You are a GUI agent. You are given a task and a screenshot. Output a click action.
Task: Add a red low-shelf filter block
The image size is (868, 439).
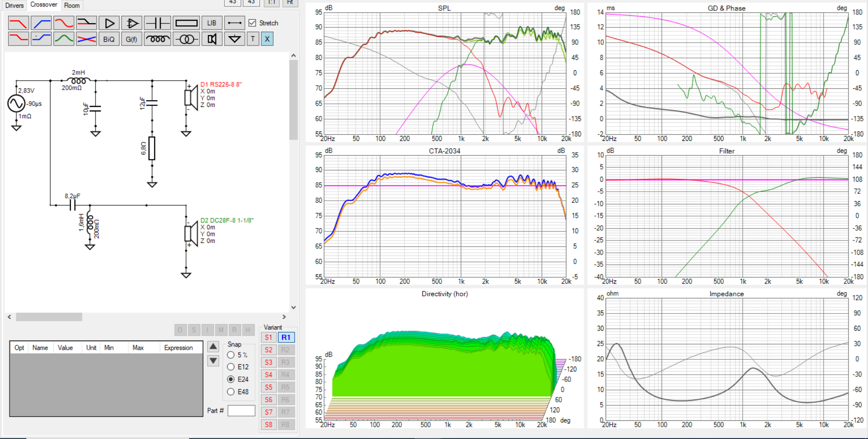19,39
